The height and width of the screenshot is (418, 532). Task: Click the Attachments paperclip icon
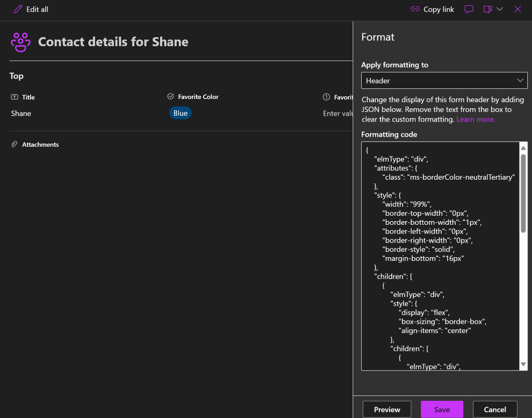tap(15, 145)
